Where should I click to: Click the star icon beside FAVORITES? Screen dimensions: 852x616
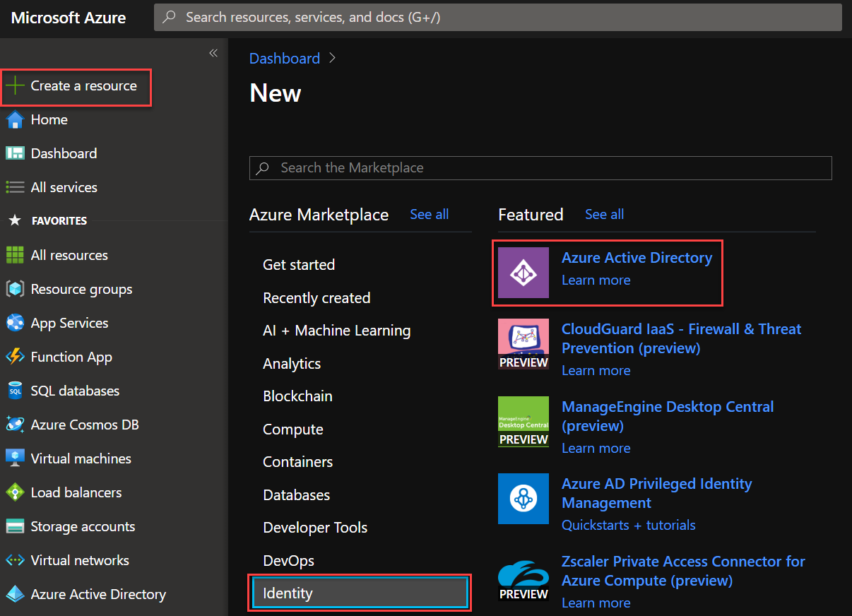point(14,221)
